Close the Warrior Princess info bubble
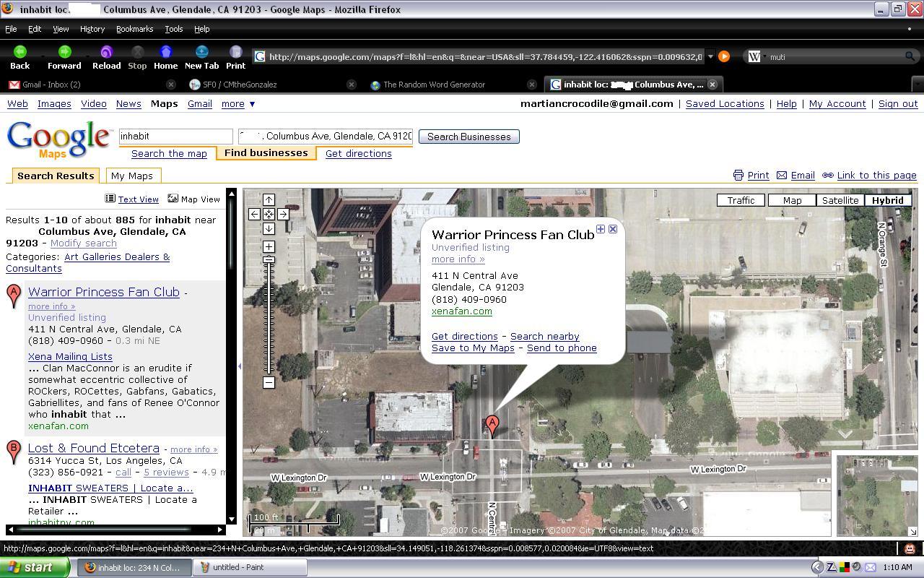 coord(613,229)
